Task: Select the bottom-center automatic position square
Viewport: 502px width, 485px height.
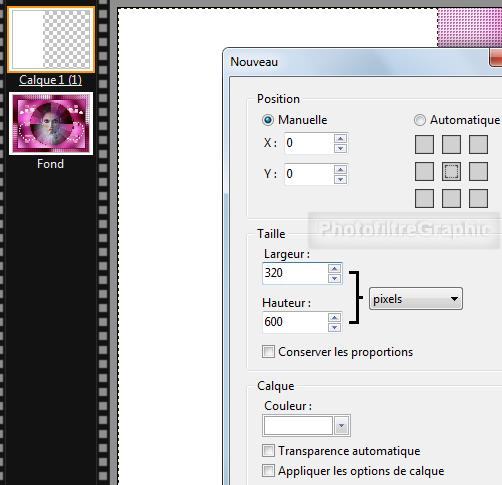Action: pyautogui.click(x=451, y=199)
